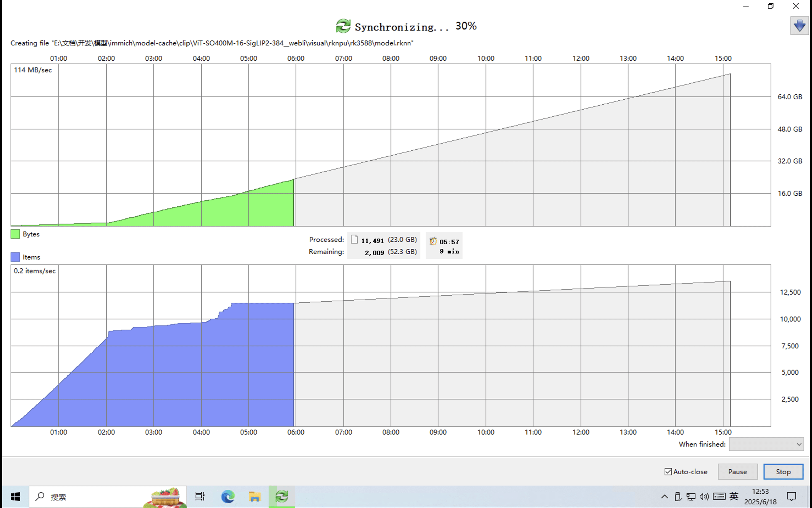Click the processed size (23.0 GB)
812x508 pixels.
[402, 240]
